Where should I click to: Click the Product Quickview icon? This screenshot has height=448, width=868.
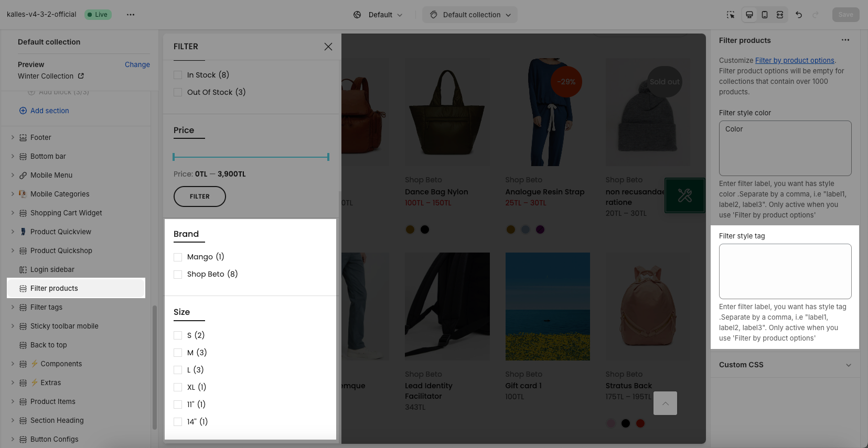pyautogui.click(x=23, y=232)
